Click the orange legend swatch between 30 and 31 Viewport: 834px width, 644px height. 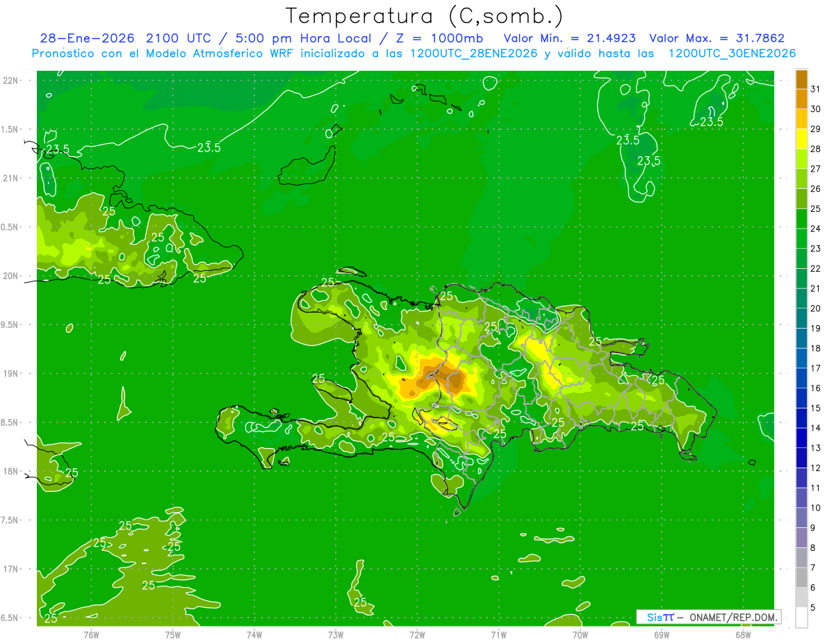coord(801,99)
